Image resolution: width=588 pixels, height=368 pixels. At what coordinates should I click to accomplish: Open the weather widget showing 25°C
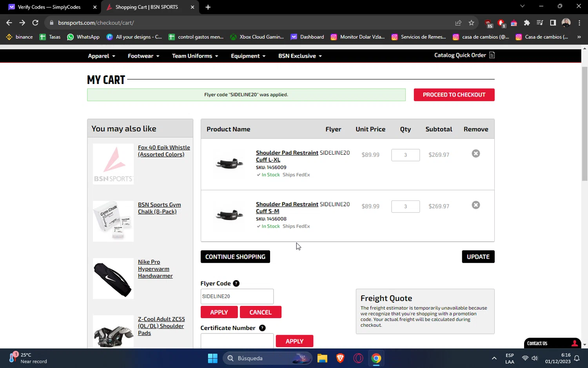pyautogui.click(x=28, y=358)
